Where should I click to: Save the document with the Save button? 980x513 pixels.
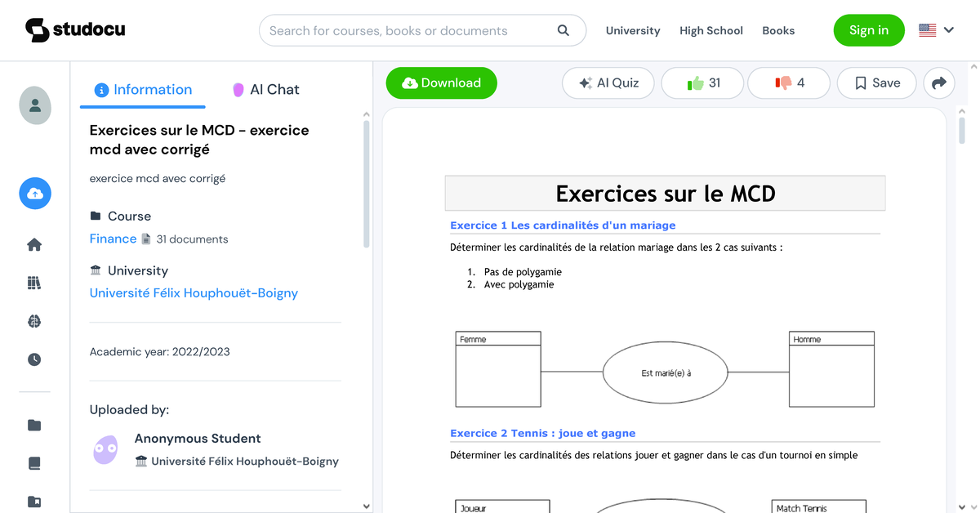pos(876,83)
